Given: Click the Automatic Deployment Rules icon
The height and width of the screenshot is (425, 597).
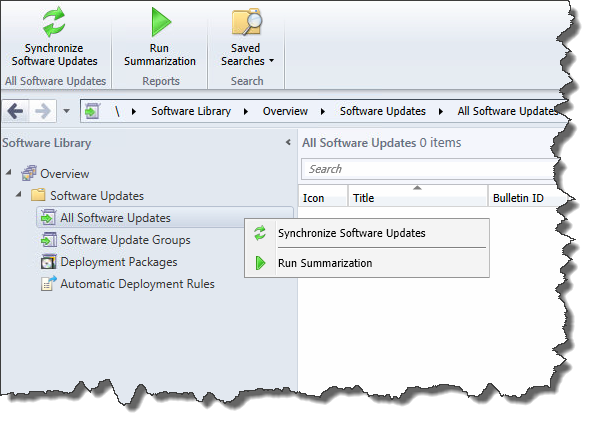Looking at the screenshot, I should [48, 284].
